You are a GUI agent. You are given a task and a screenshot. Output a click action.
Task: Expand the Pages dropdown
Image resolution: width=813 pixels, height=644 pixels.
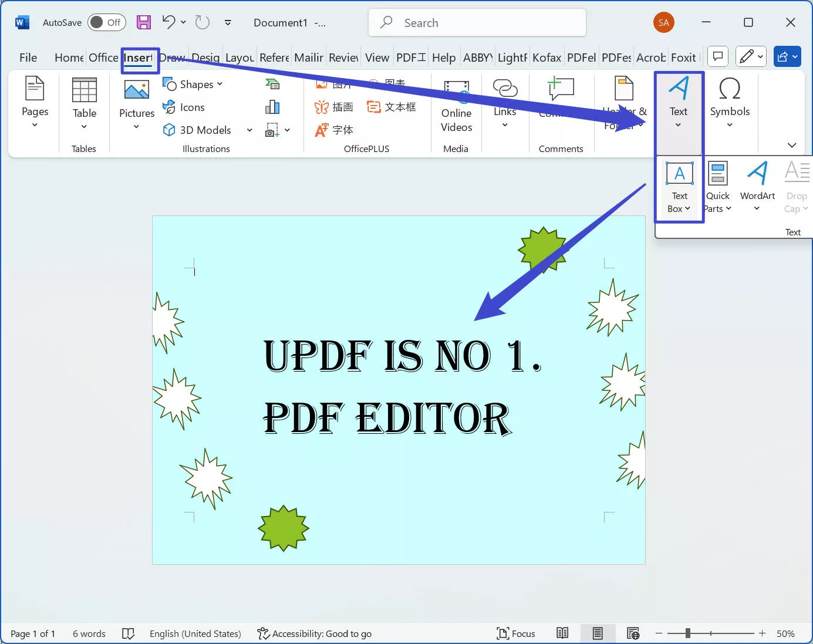point(35,124)
